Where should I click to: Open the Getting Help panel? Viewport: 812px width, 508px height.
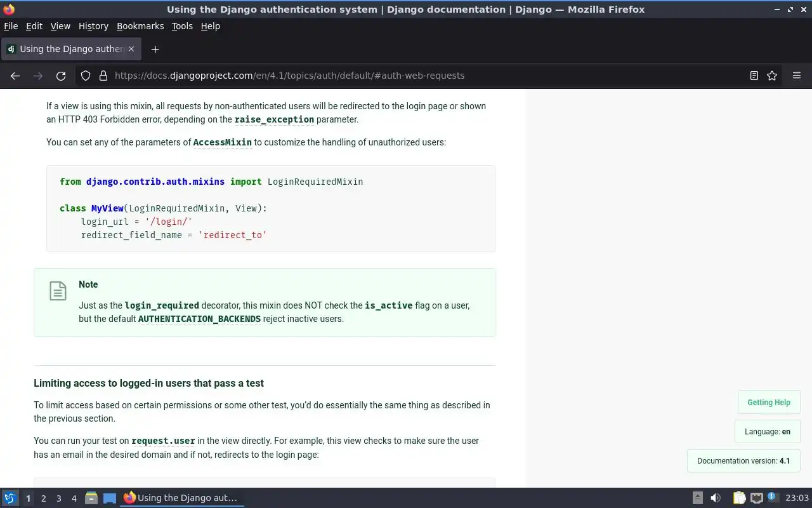[769, 403]
